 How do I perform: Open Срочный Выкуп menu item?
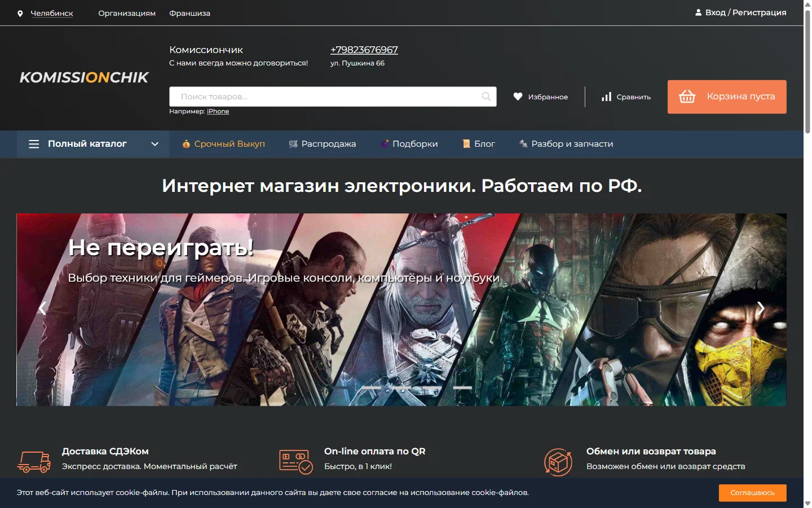[230, 144]
